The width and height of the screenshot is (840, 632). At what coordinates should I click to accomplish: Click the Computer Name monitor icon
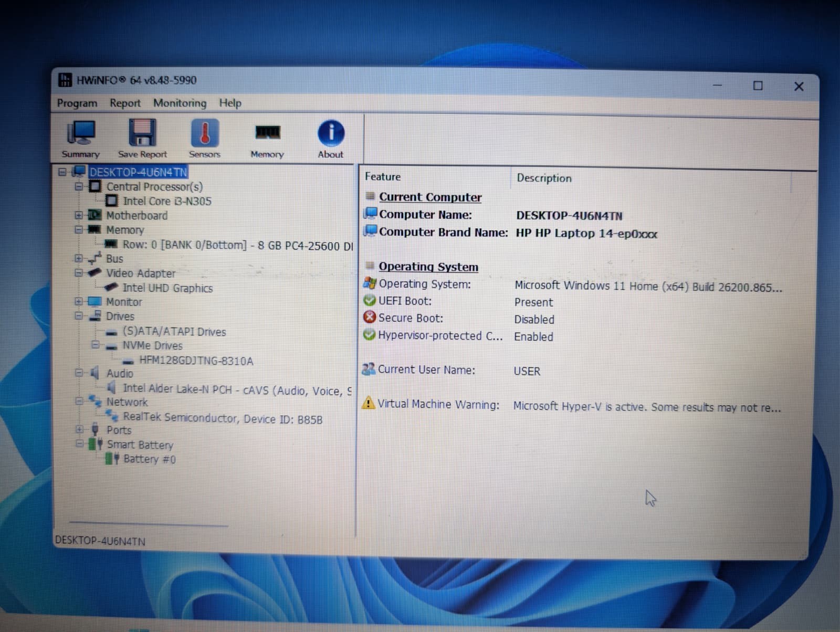coord(371,214)
